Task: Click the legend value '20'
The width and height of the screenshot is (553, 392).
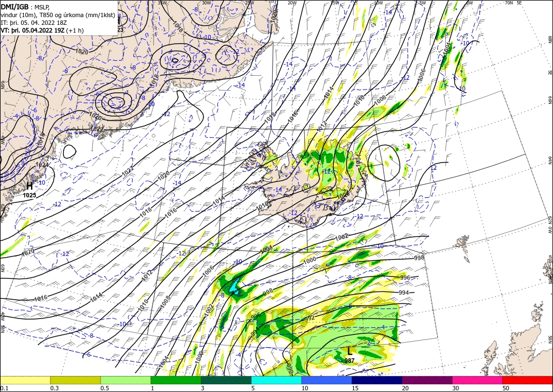Action: click(405, 388)
